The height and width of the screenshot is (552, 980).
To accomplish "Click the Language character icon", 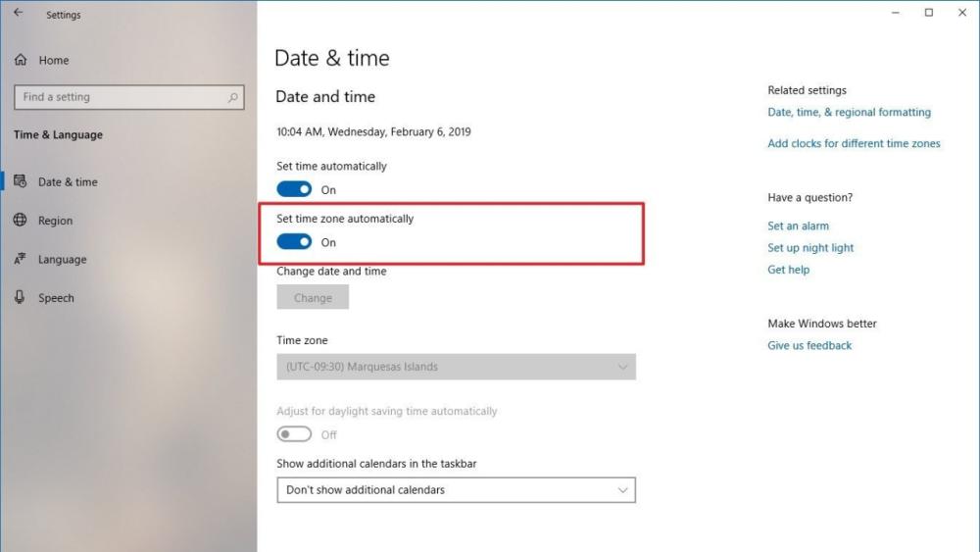I will click(20, 259).
